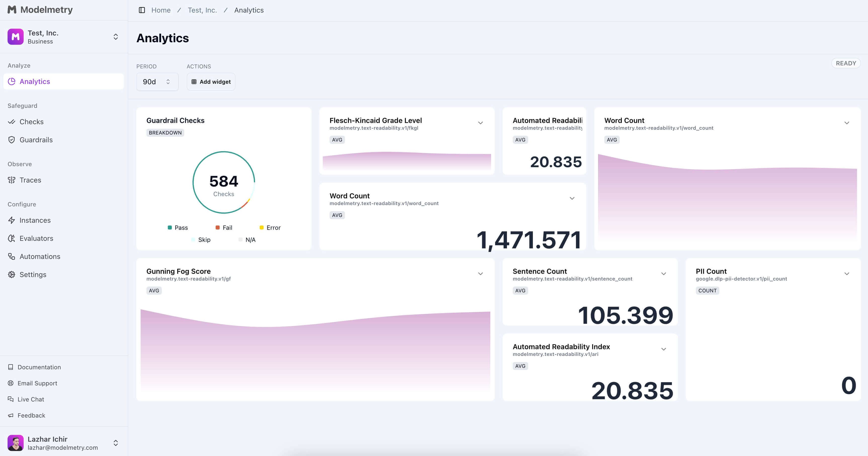Viewport: 868px width, 456px height.
Task: Open the Gunning Fog Score widget menu
Action: point(480,274)
